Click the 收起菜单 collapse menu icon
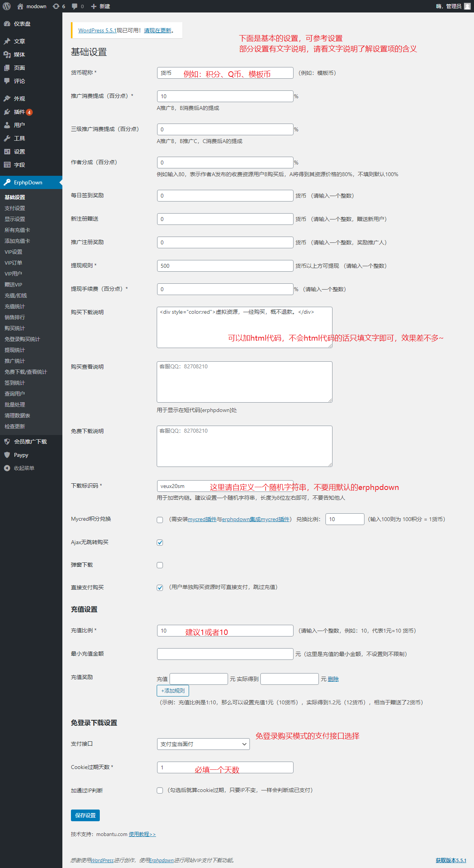The width and height of the screenshot is (474, 868). point(7,468)
